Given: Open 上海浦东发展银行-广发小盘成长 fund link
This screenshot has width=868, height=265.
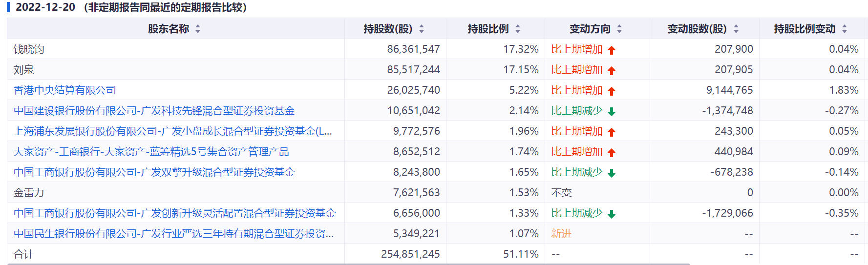Looking at the screenshot, I should coord(172,131).
